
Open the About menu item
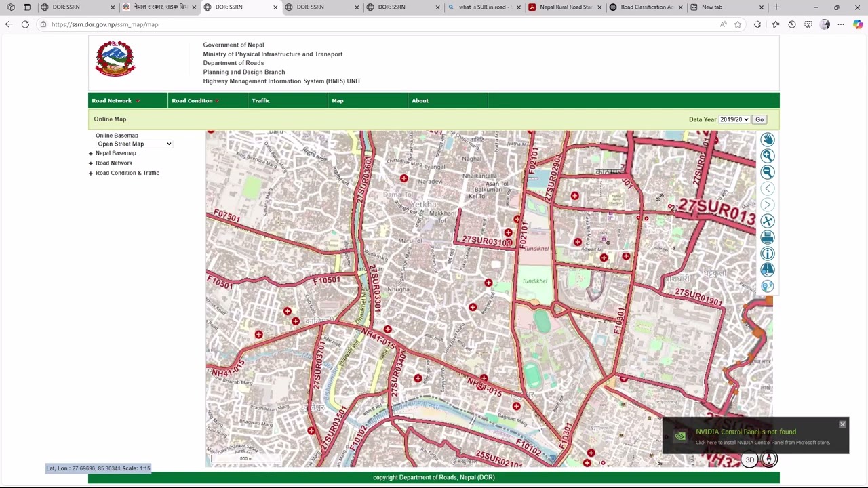pos(448,100)
